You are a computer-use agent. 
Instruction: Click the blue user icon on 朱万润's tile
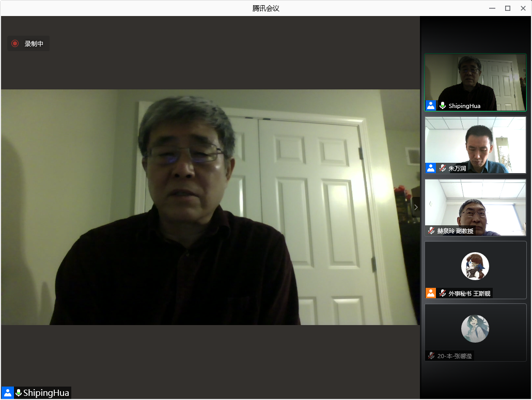(x=431, y=168)
